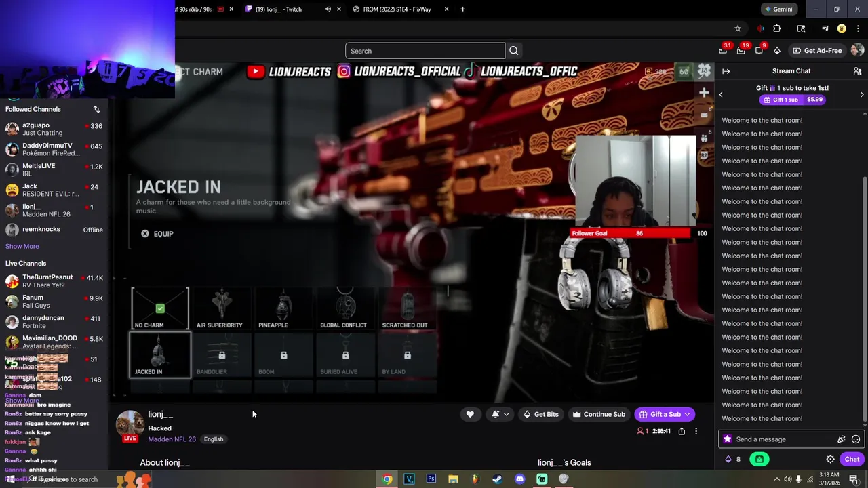Open Gemini in Chrome
The height and width of the screenshot is (488, 868).
pos(778,9)
